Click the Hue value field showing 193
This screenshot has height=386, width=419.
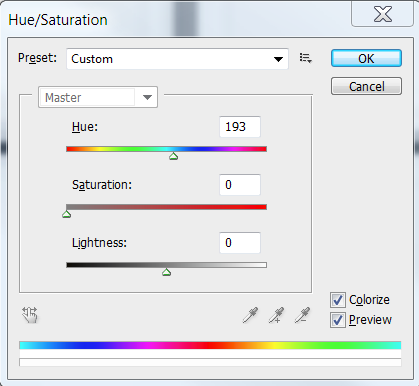[240, 127]
